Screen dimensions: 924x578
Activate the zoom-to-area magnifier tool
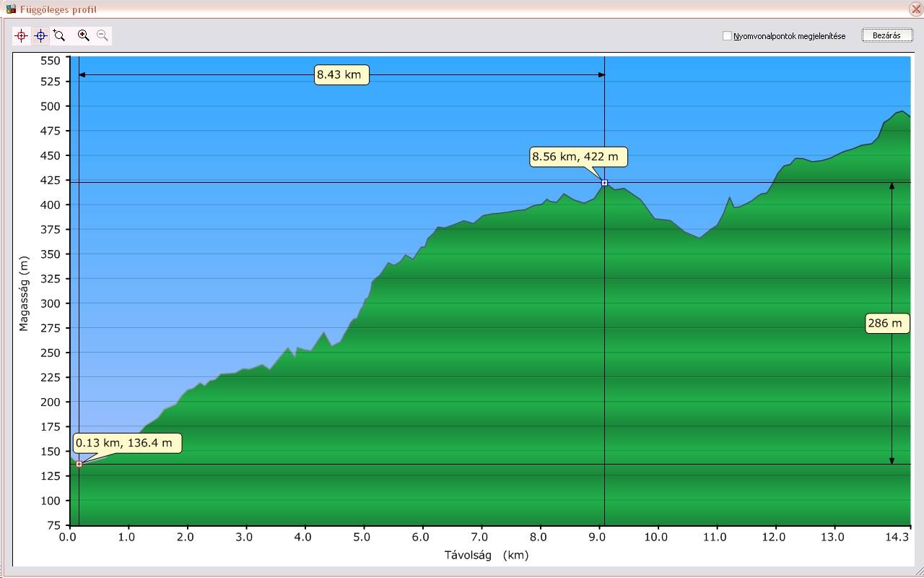pyautogui.click(x=60, y=35)
